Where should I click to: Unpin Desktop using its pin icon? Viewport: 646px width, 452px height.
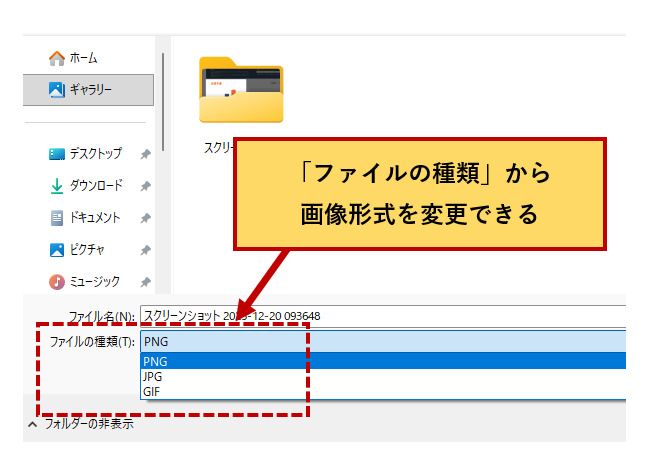[x=145, y=155]
